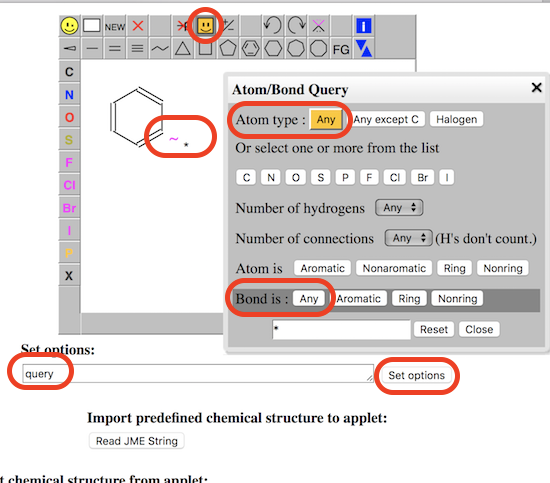Choose X atom in left palette
The height and width of the screenshot is (483, 550).
click(x=69, y=276)
